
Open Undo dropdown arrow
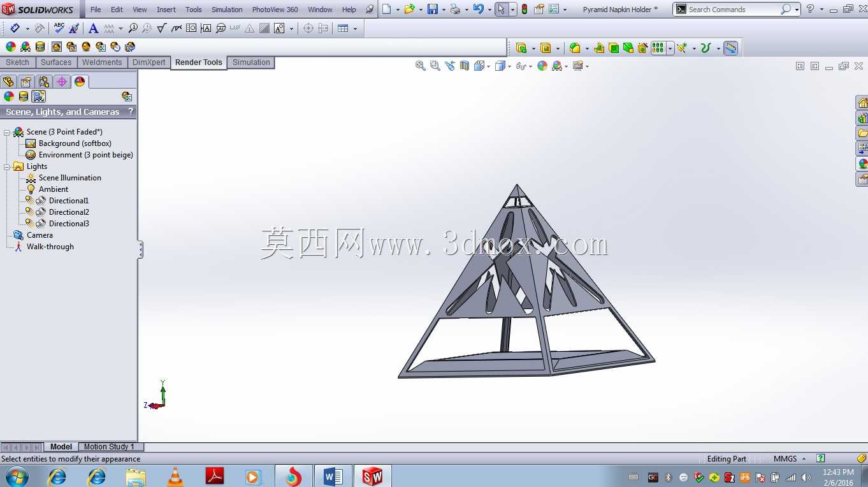(489, 10)
